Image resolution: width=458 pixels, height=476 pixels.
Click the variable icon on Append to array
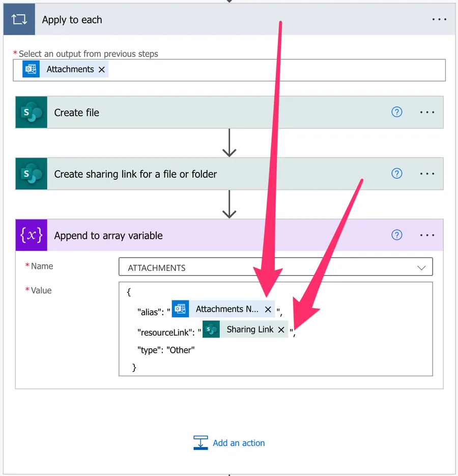pos(32,235)
